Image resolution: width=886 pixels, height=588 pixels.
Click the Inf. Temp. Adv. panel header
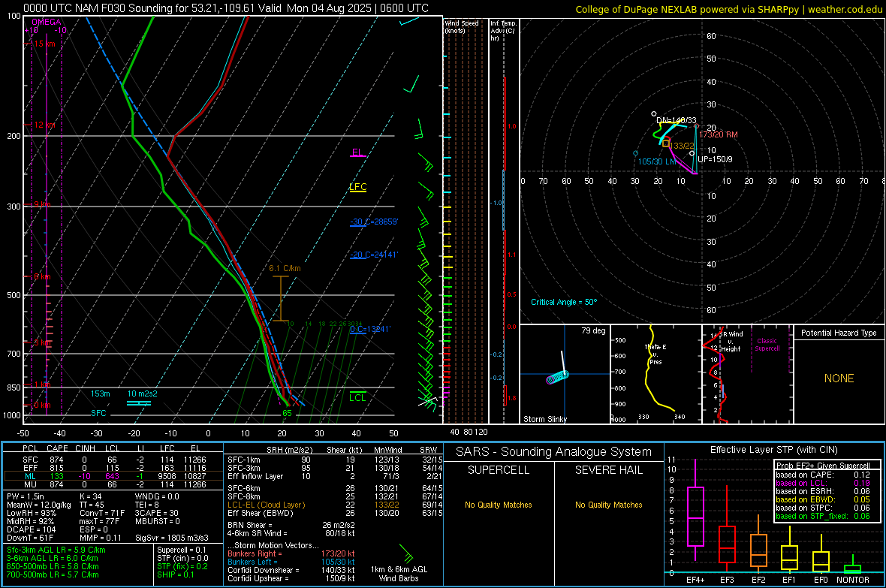[503, 31]
